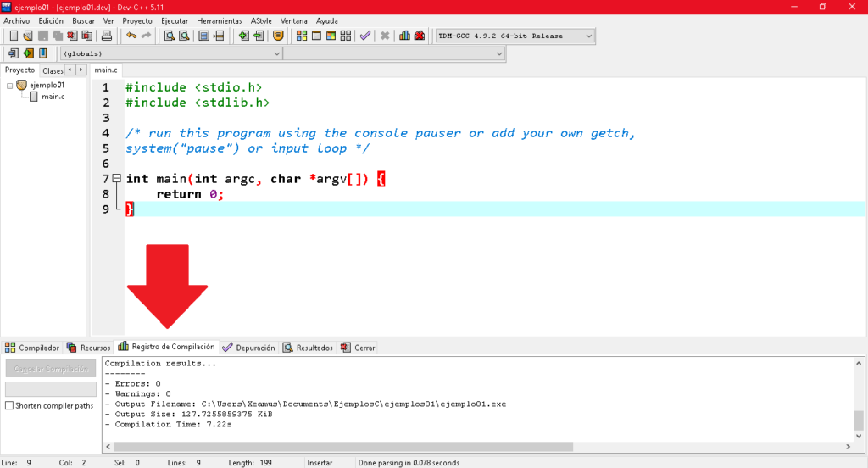Open the Archivo menu
Screen dimensions: 868x468
(x=17, y=21)
